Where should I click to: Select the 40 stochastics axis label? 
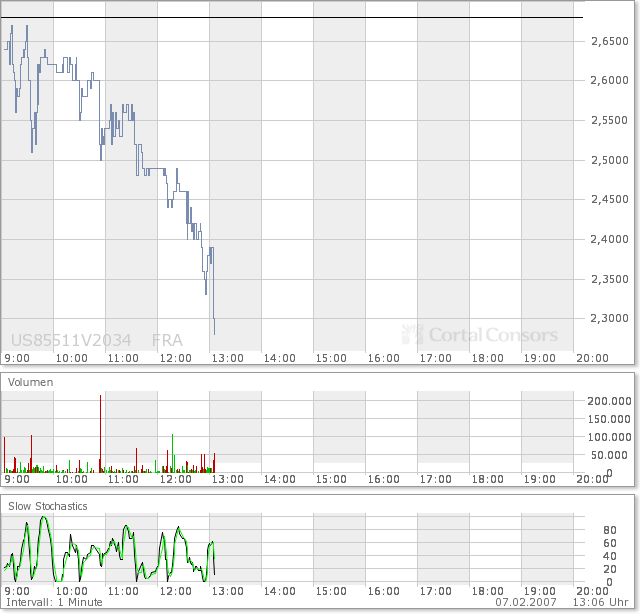click(610, 556)
